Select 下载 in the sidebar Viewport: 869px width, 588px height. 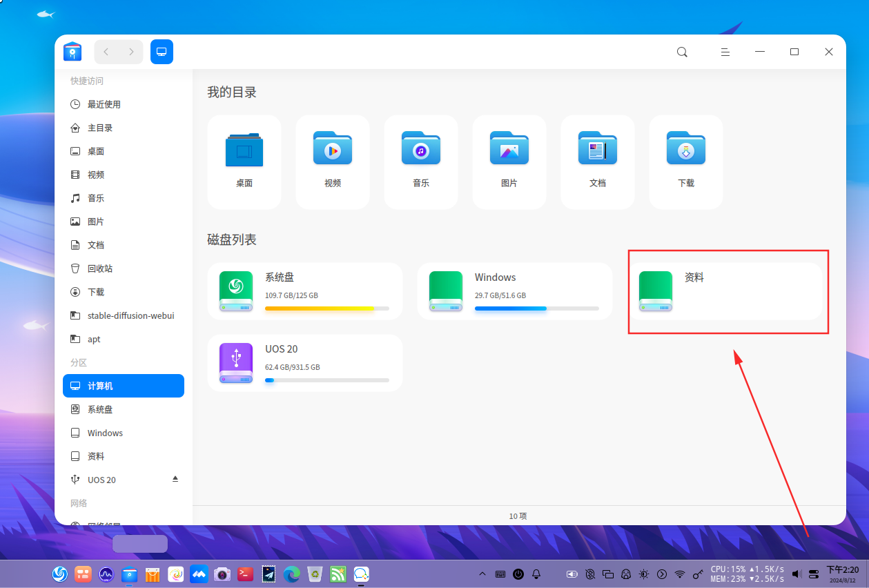(x=124, y=292)
